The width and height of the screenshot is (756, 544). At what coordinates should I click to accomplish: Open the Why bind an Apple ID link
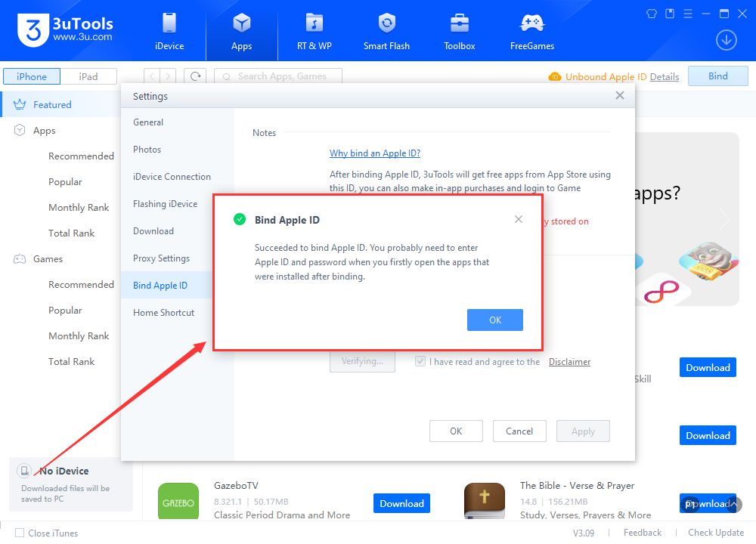click(375, 153)
